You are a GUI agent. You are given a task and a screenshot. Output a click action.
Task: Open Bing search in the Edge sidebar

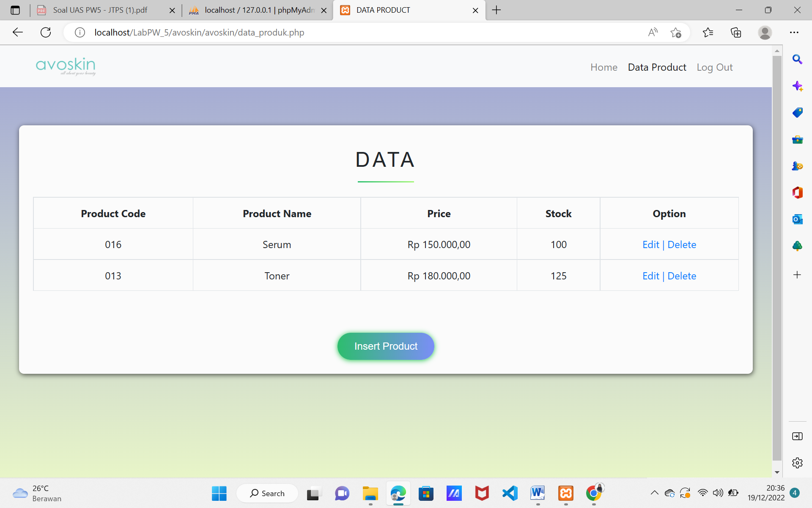click(798, 59)
